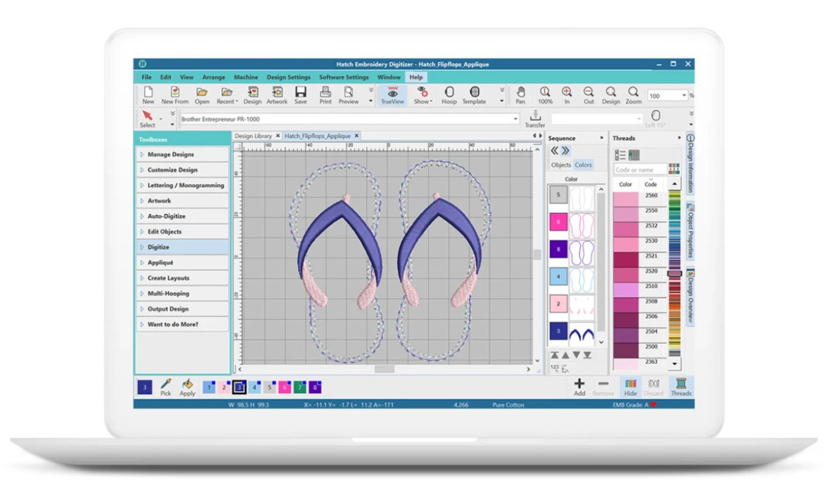Close the Hatch_Flipflops_Applique tab
Screen dimensions: 834x504
coord(356,136)
